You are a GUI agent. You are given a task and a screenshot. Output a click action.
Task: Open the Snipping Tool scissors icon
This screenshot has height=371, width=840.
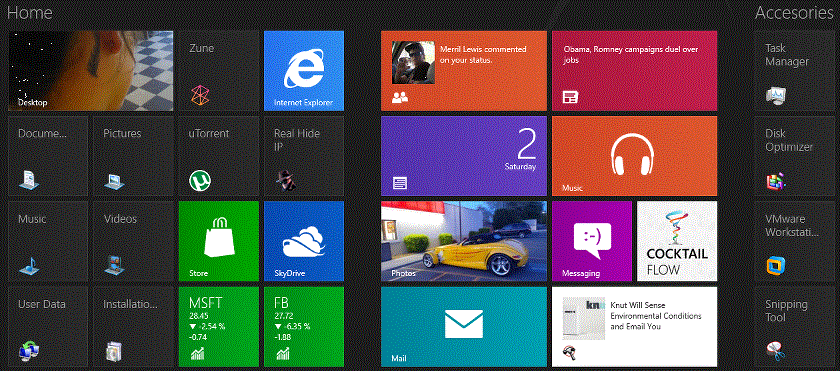pos(775,351)
